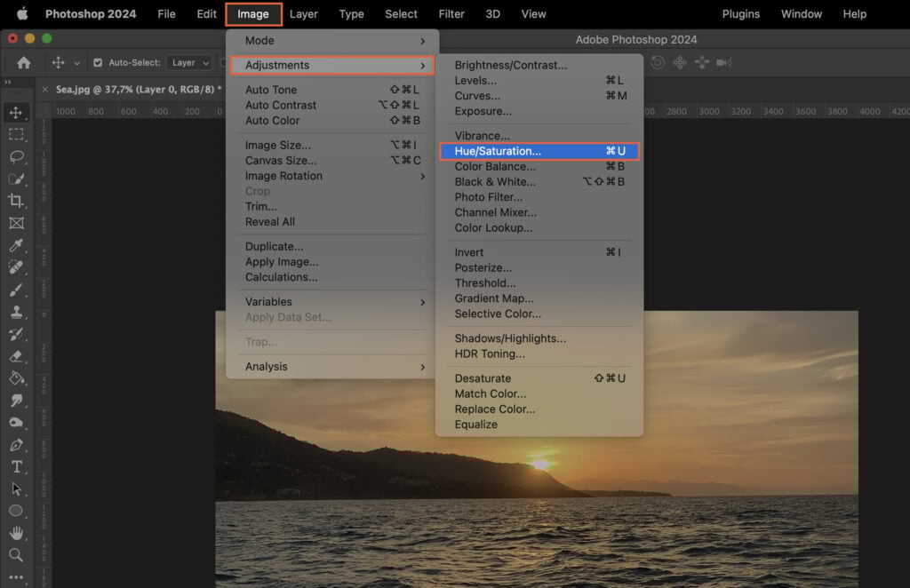The width and height of the screenshot is (910, 588).
Task: Open the Auto-Select Layer dropdown
Action: point(188,62)
